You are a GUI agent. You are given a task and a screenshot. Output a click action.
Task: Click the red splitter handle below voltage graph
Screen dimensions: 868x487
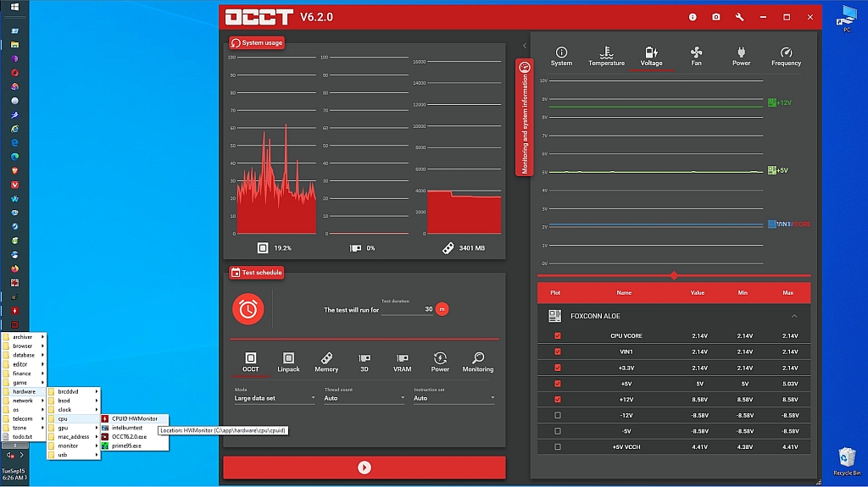(674, 275)
